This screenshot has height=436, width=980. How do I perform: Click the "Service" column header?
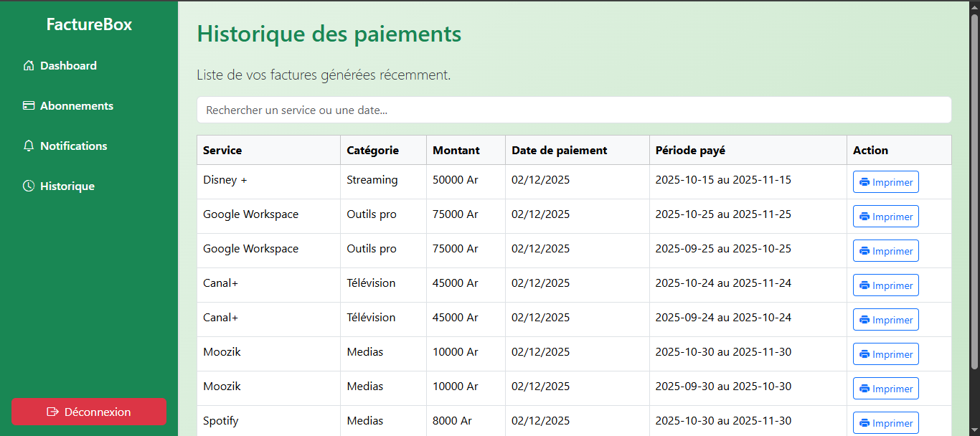pos(222,151)
